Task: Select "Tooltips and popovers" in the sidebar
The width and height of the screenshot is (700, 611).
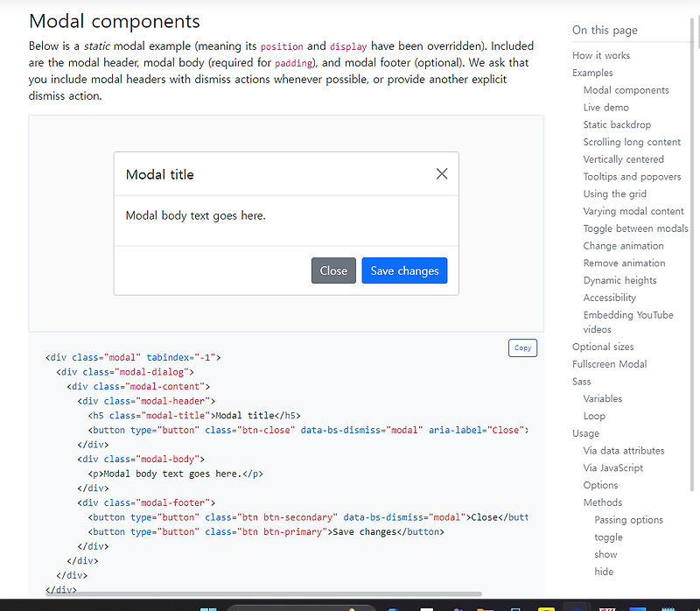Action: click(x=632, y=176)
